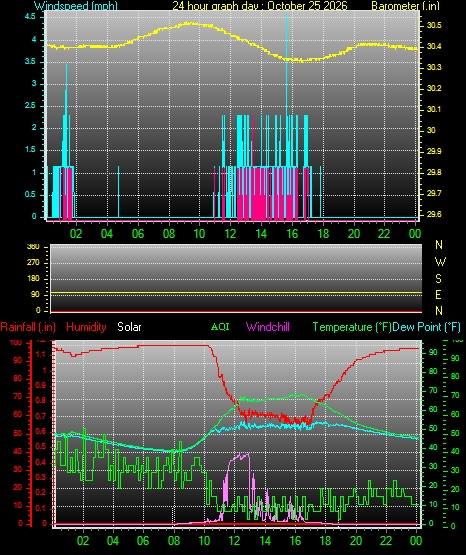The width and height of the screenshot is (466, 555).
Task: Click the Solar legend label
Action: (129, 327)
